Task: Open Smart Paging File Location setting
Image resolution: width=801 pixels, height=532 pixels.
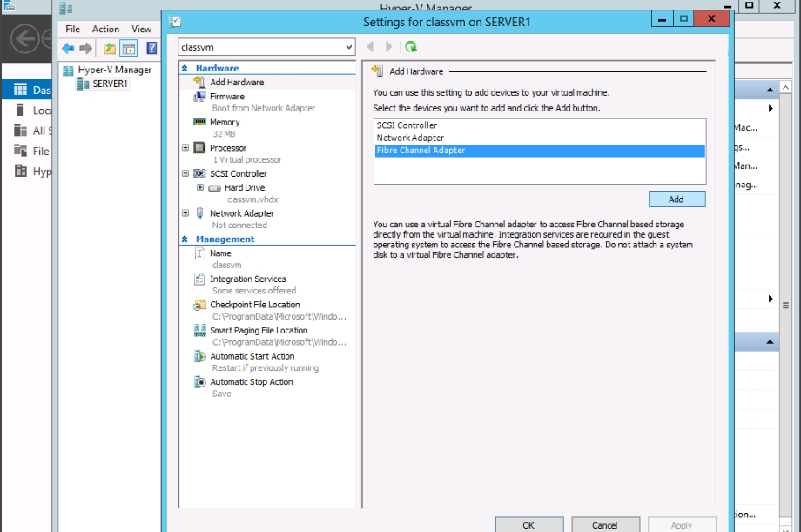Action: click(x=258, y=331)
